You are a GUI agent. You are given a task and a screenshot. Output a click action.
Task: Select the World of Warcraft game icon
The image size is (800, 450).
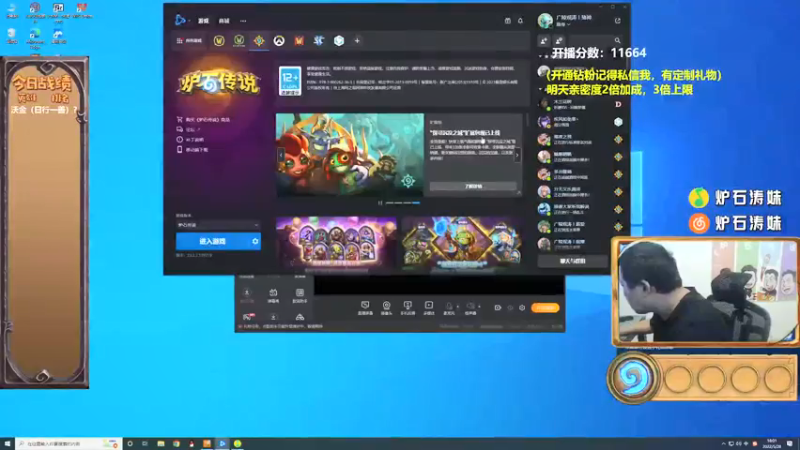[219, 41]
